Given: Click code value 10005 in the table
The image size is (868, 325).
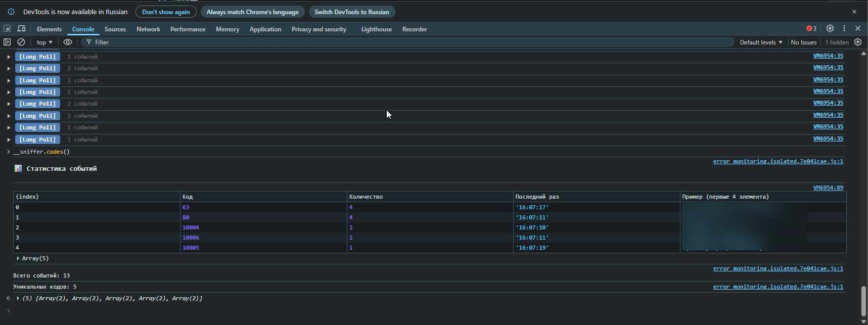Looking at the screenshot, I should click(191, 248).
